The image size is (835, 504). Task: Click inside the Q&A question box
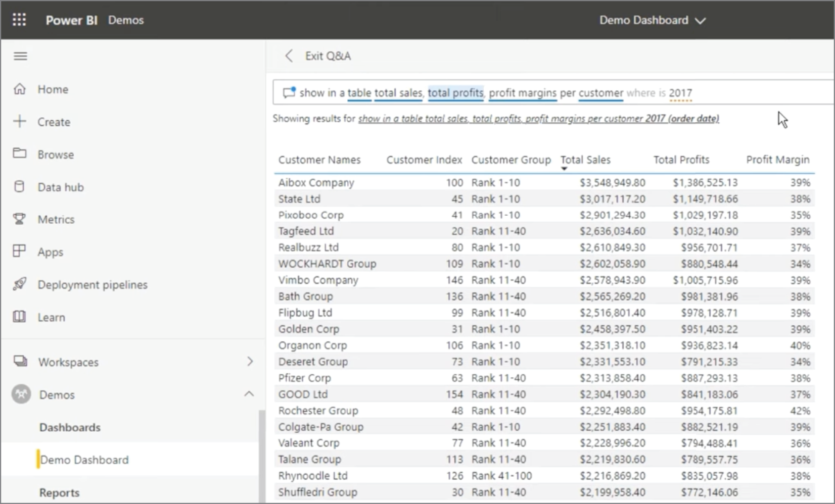click(x=733, y=93)
